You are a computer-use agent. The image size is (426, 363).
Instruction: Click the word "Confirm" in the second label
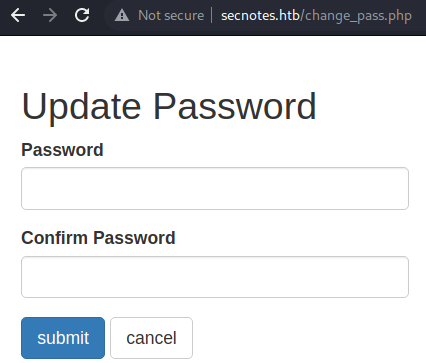54,238
